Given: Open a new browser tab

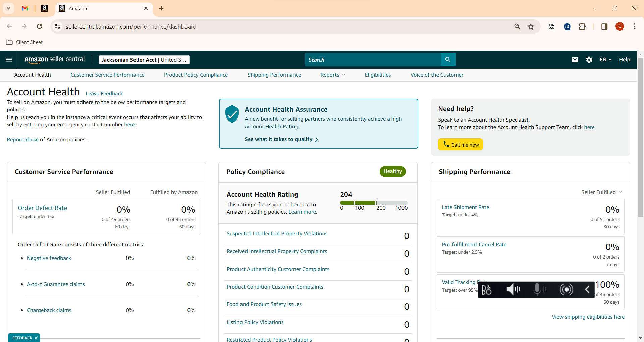Looking at the screenshot, I should (x=161, y=8).
